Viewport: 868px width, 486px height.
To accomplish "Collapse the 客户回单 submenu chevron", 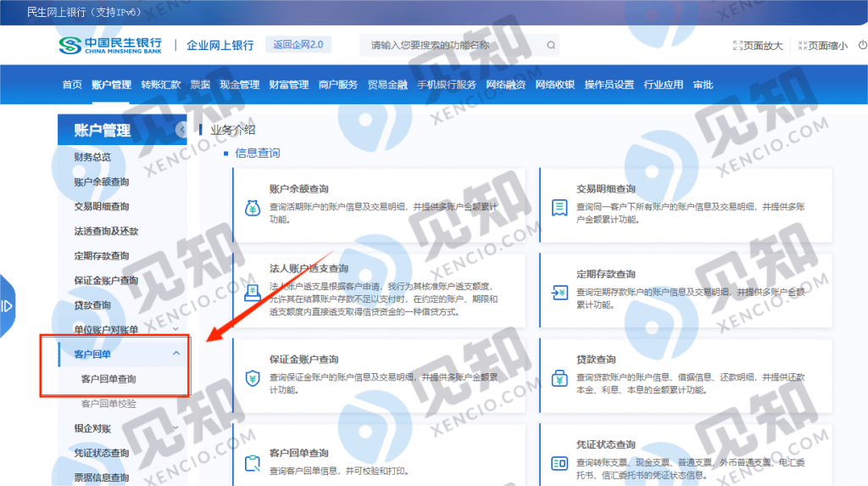I will click(175, 354).
